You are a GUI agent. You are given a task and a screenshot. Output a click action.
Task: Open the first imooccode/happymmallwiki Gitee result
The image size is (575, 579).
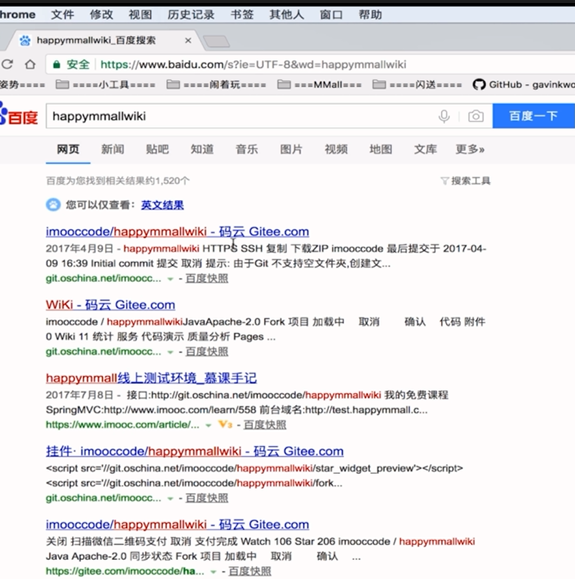177,232
